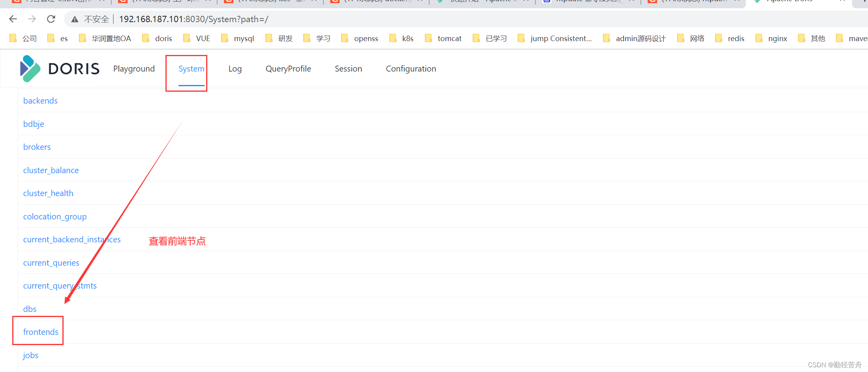Open the Session tab
The width and height of the screenshot is (868, 372).
point(348,69)
